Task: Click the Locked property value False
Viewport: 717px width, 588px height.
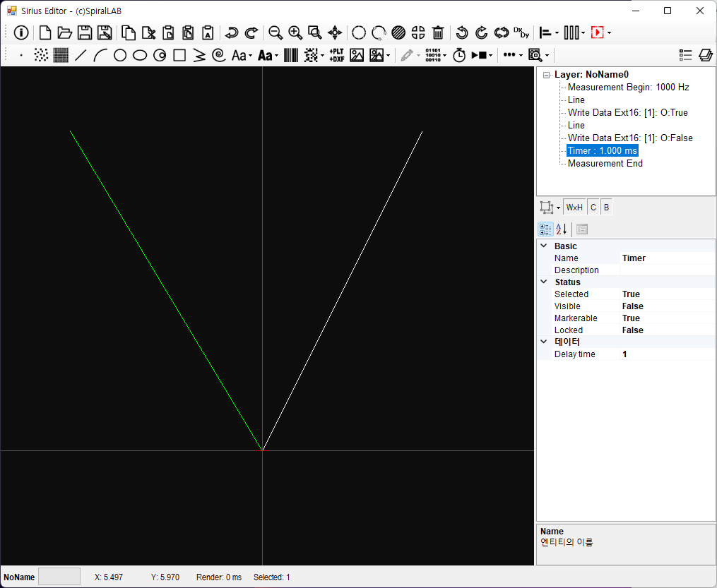Action: (667, 330)
